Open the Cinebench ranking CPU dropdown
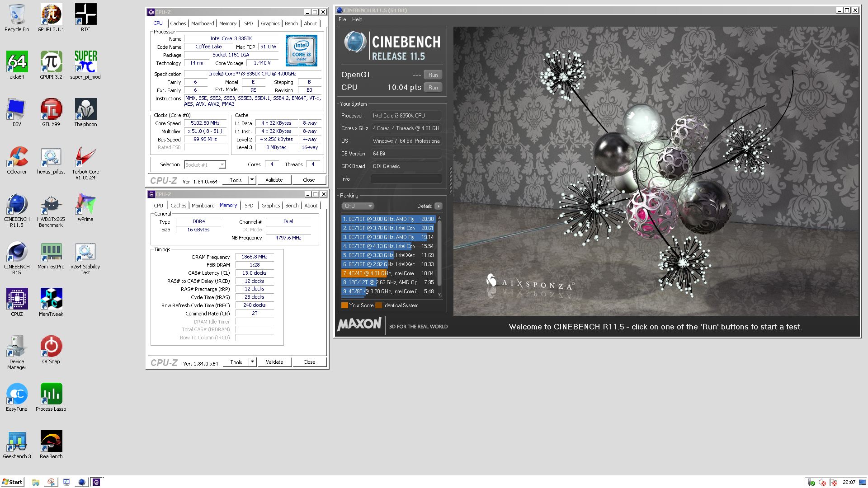 (357, 206)
